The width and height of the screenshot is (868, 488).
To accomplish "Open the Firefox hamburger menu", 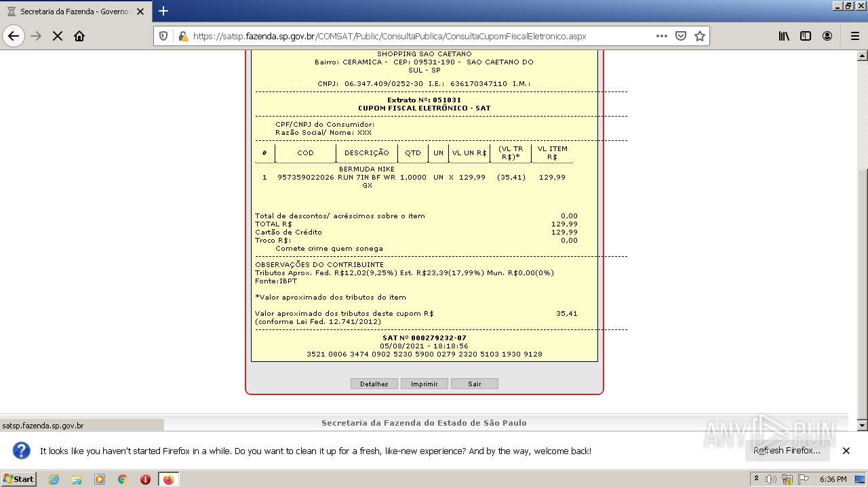I will pos(854,36).
